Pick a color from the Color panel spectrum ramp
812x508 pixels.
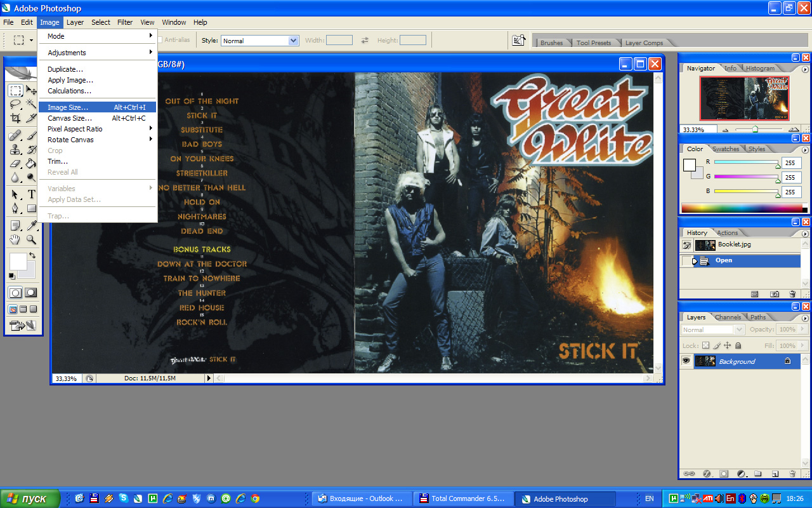(x=742, y=208)
